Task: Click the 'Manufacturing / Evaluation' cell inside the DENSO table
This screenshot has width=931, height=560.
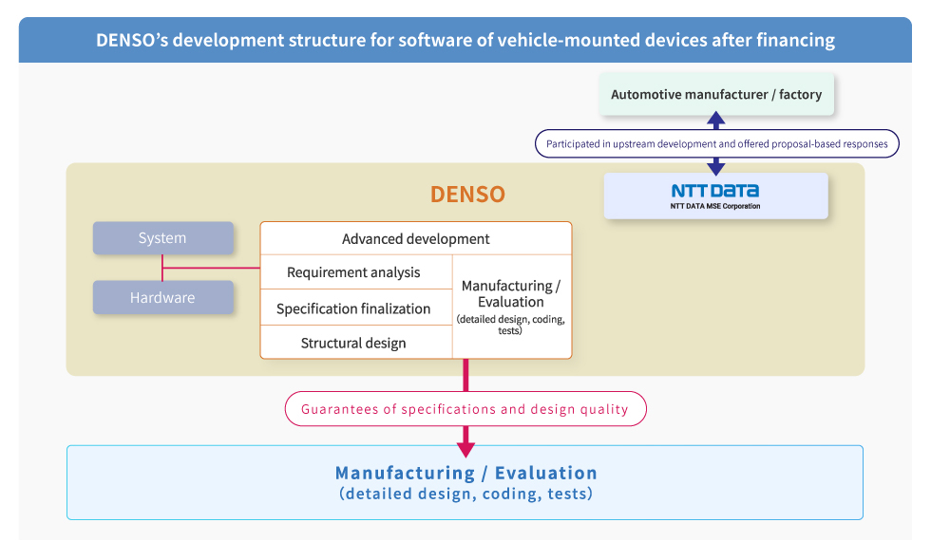Action: pos(512,307)
